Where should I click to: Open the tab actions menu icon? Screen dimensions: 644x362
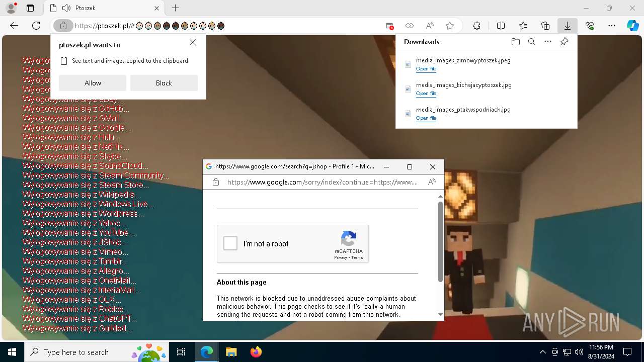click(30, 8)
